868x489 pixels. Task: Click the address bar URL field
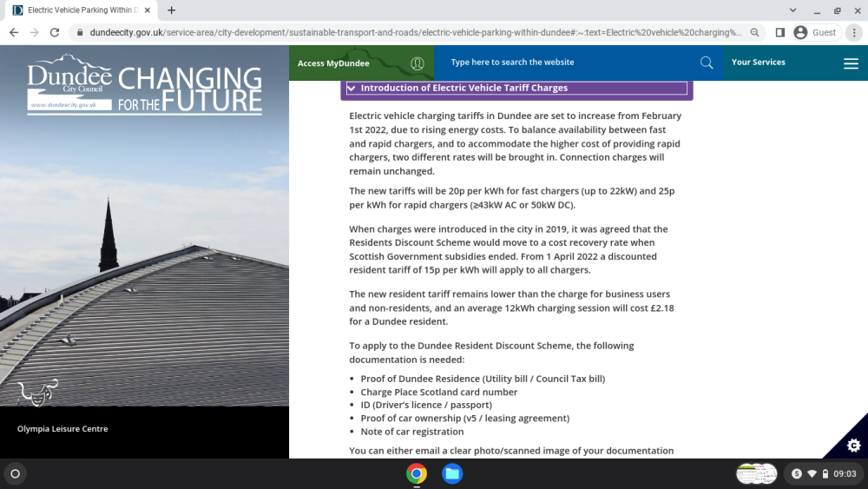415,33
